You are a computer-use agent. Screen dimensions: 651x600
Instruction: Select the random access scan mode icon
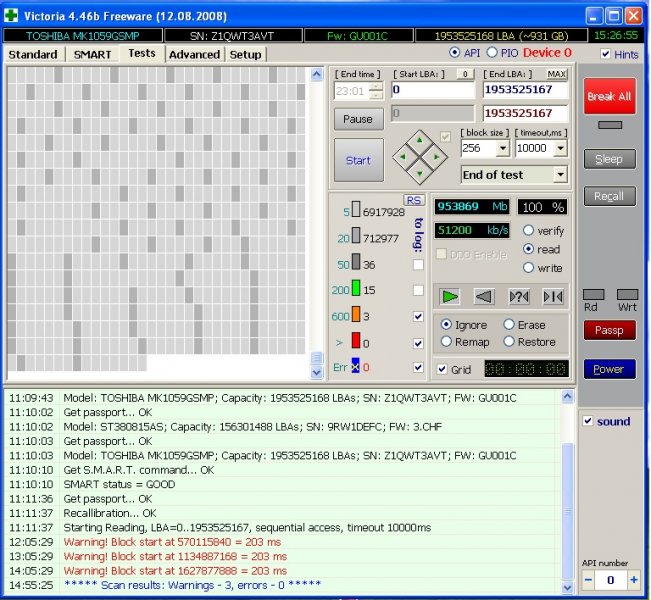[518, 296]
